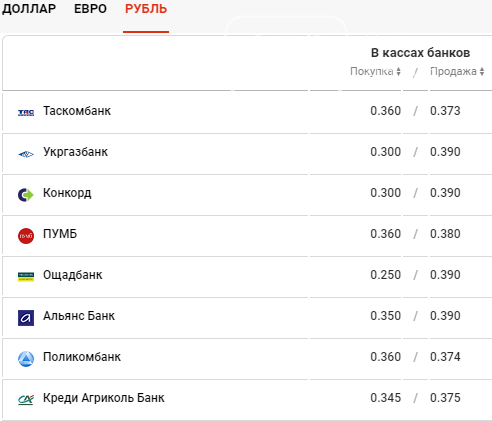Click the red ПУМБ logo icon

tap(26, 236)
